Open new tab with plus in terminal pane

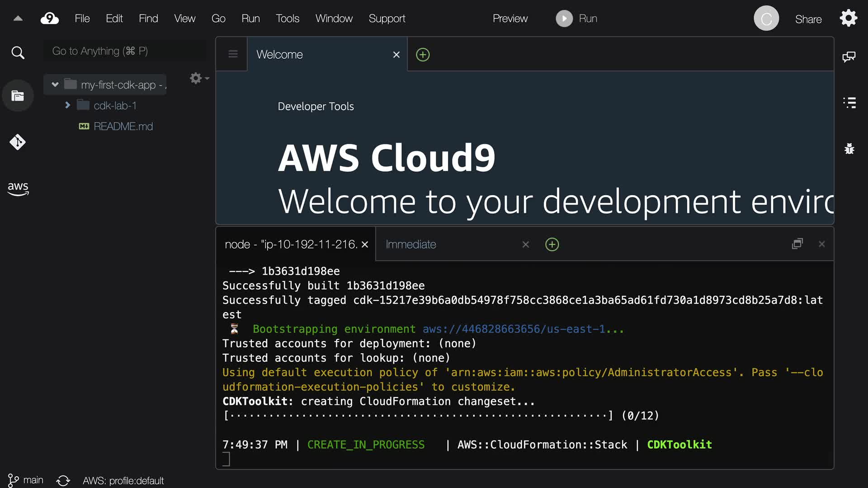coord(552,244)
